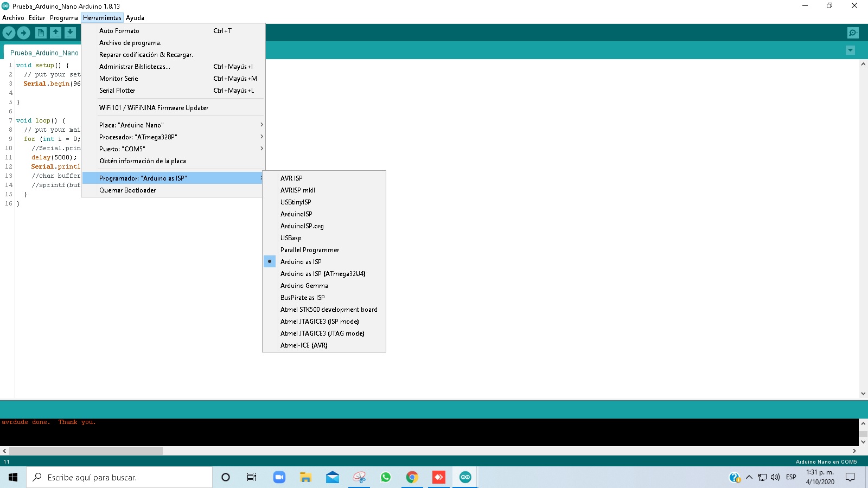The height and width of the screenshot is (488, 868).
Task: Choose Atmel JTAGICE3 (JTAG mode)
Action: (x=324, y=333)
